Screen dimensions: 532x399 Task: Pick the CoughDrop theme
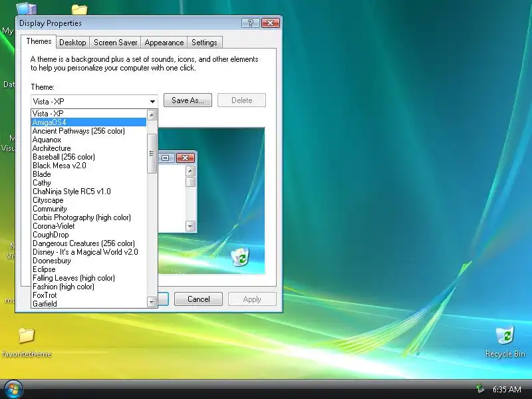tap(89, 235)
